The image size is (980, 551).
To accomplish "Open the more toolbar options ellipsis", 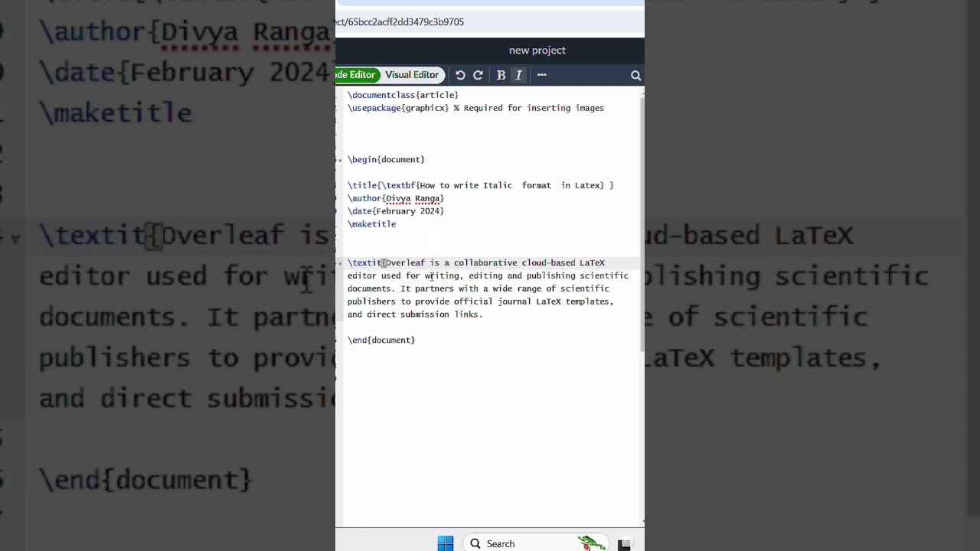I will coord(541,75).
